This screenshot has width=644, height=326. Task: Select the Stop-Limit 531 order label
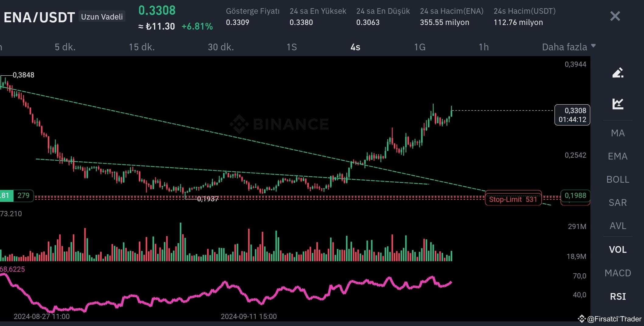[x=513, y=199]
